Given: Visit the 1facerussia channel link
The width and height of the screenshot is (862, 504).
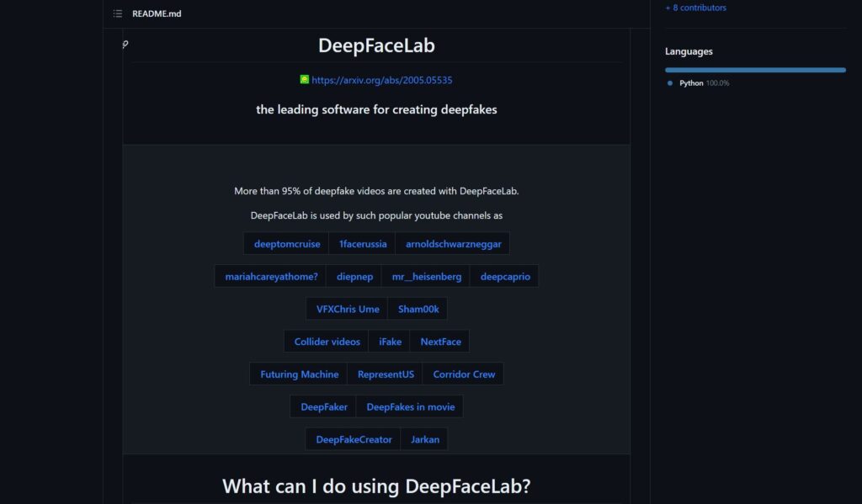Looking at the screenshot, I should (363, 244).
